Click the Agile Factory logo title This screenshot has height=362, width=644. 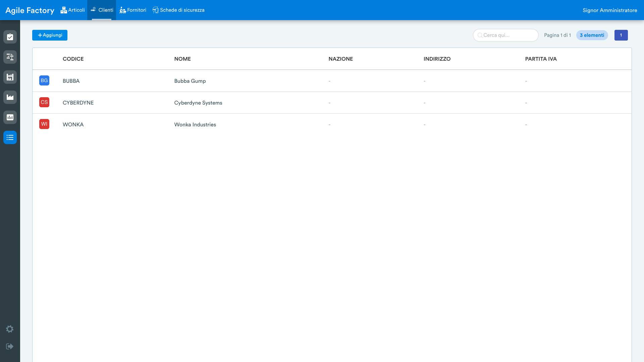30,10
